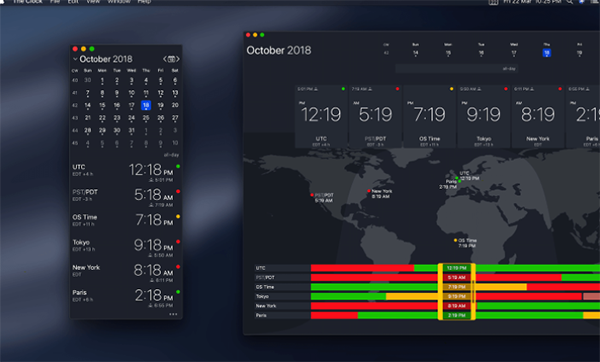Screen dimensions: 600x362
Task: Click the all-day field in the large window
Action: 457,69
